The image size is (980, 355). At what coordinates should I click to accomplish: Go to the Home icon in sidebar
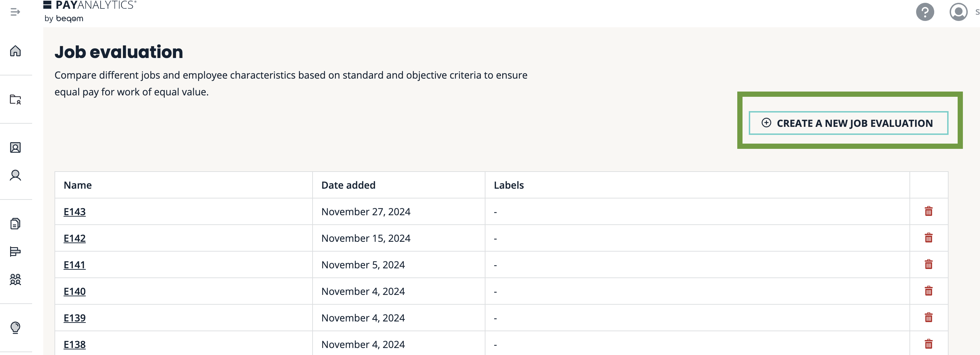(15, 51)
